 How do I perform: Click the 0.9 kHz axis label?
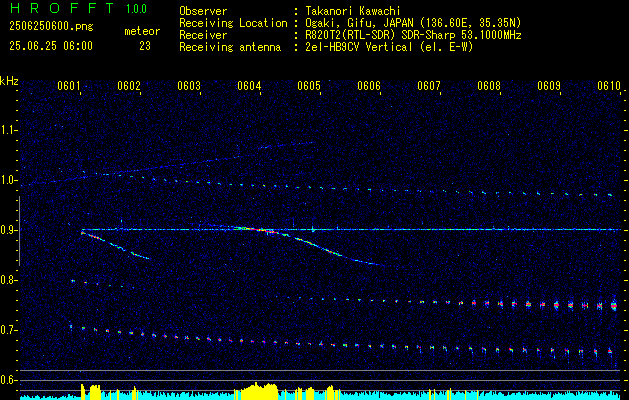point(8,230)
